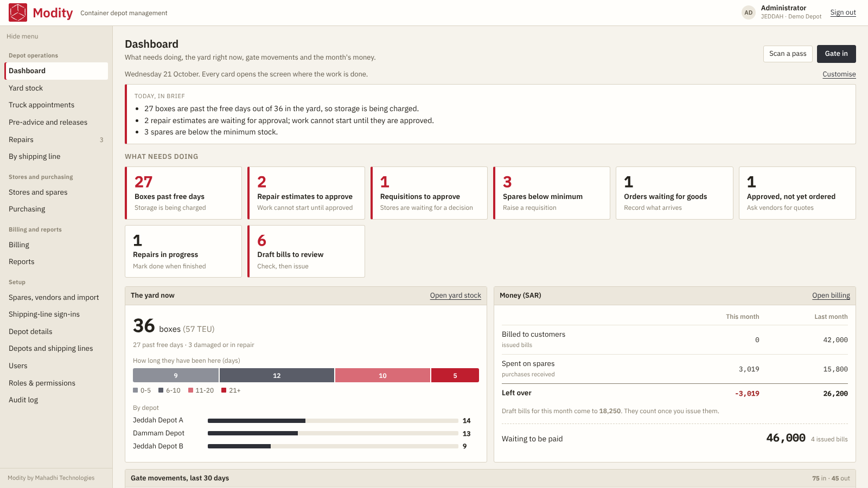Open Pre-advice and releases

click(56, 123)
